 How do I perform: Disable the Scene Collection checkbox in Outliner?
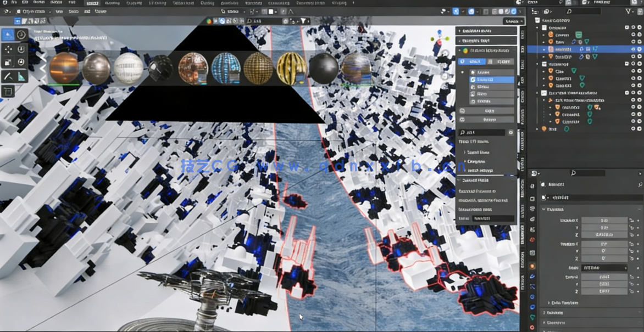(626, 27)
